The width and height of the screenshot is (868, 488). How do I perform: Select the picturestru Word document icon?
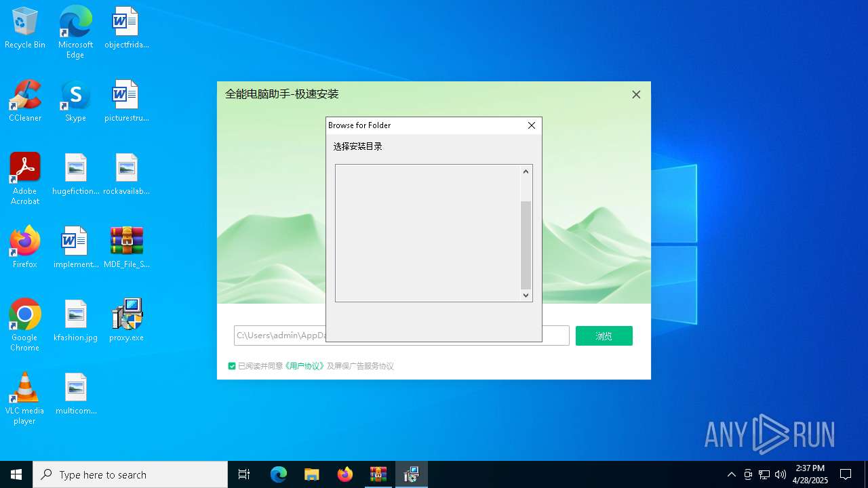point(126,101)
